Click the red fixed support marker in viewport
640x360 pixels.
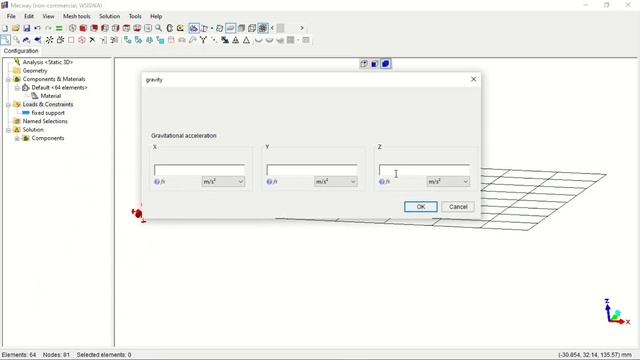137,213
